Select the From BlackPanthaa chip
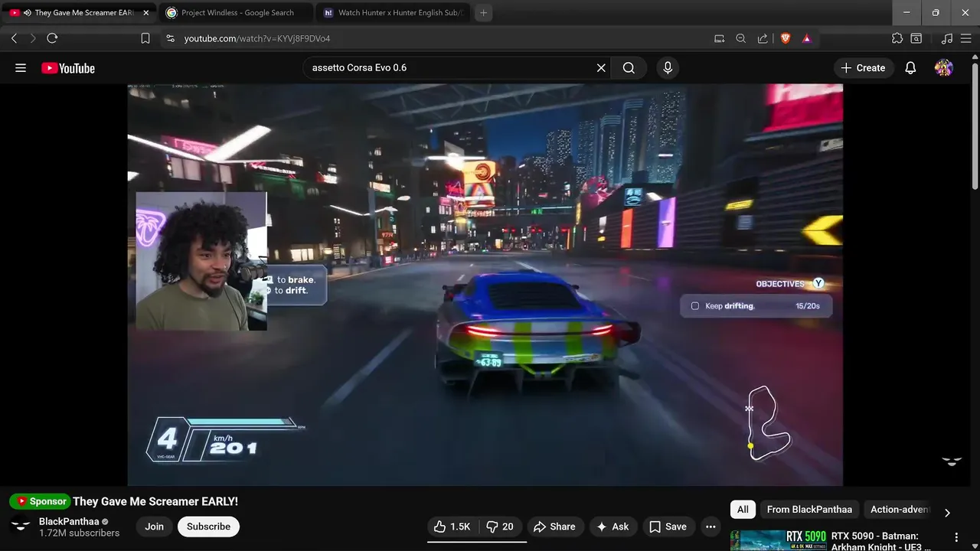The image size is (980, 551). [x=809, y=509]
